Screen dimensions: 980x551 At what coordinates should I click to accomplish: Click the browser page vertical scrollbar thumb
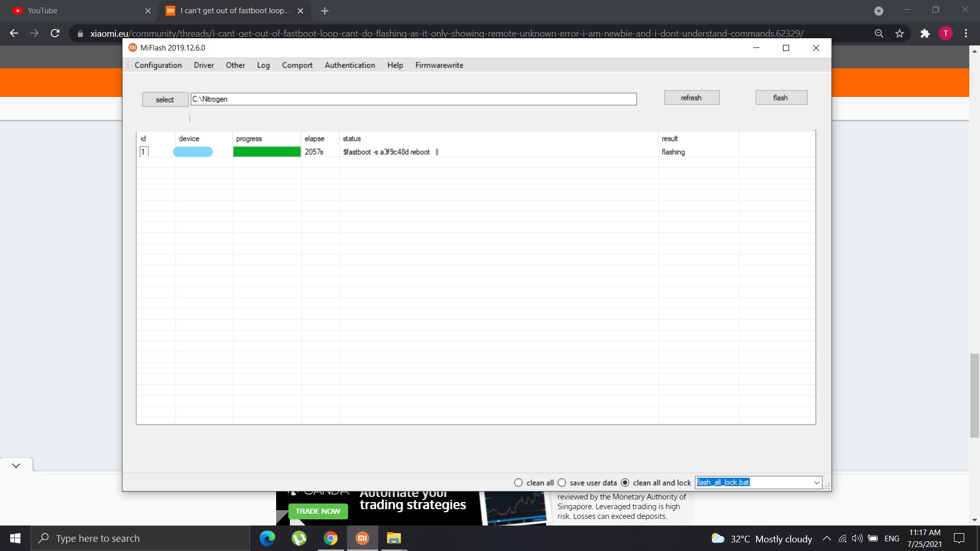(975, 395)
